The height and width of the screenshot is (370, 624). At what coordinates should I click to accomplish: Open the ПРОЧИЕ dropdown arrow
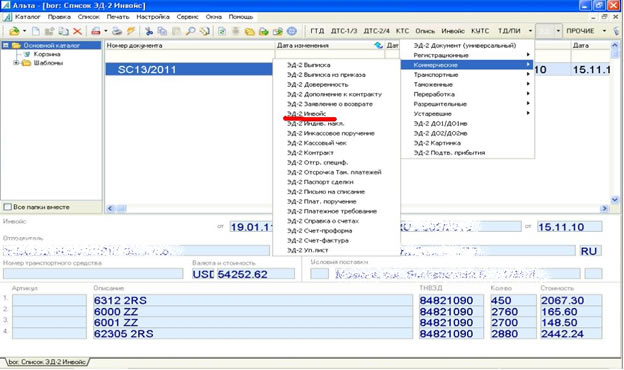coord(604,31)
